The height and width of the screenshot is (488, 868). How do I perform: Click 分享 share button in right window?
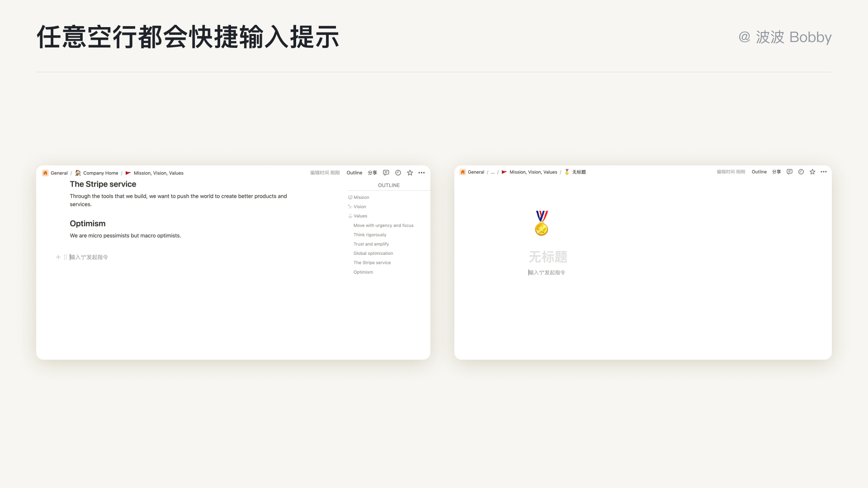click(x=776, y=172)
